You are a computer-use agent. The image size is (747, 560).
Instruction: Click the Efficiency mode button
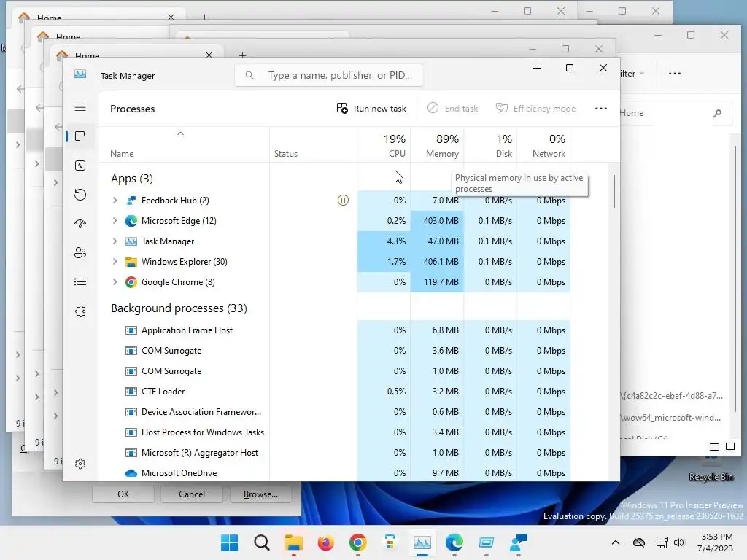click(536, 109)
